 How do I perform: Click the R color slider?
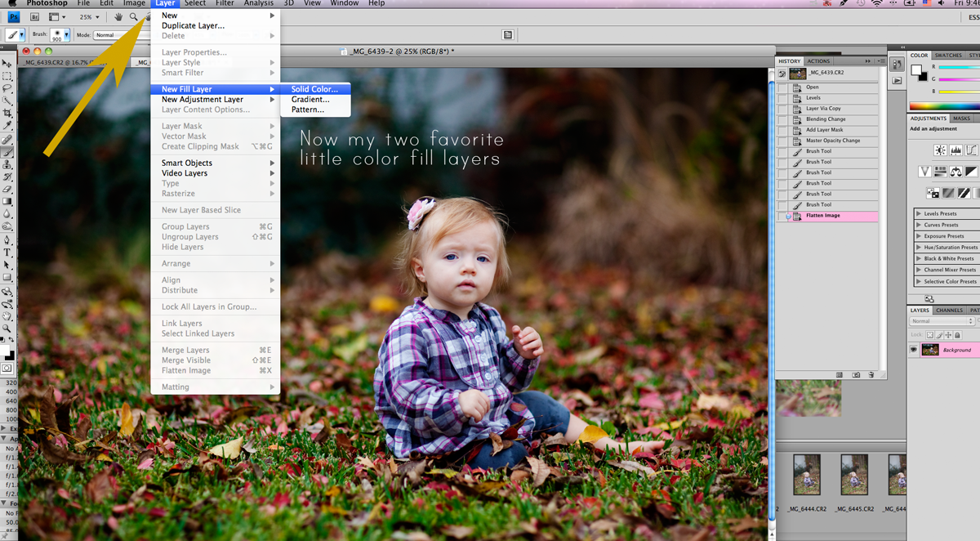pos(959,67)
